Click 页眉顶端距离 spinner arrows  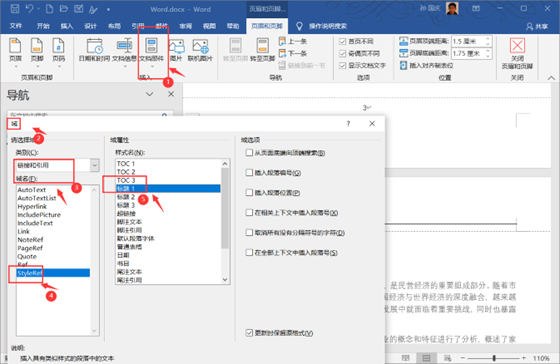pyautogui.click(x=488, y=41)
